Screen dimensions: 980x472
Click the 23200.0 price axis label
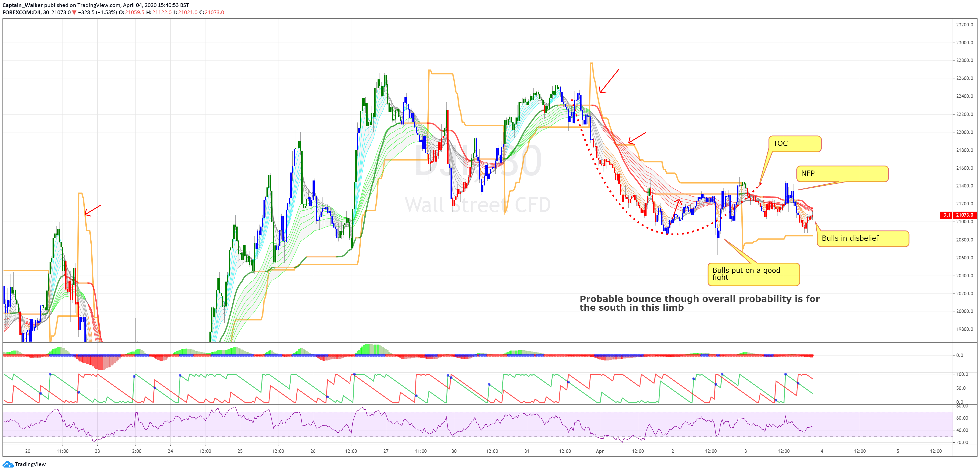964,25
